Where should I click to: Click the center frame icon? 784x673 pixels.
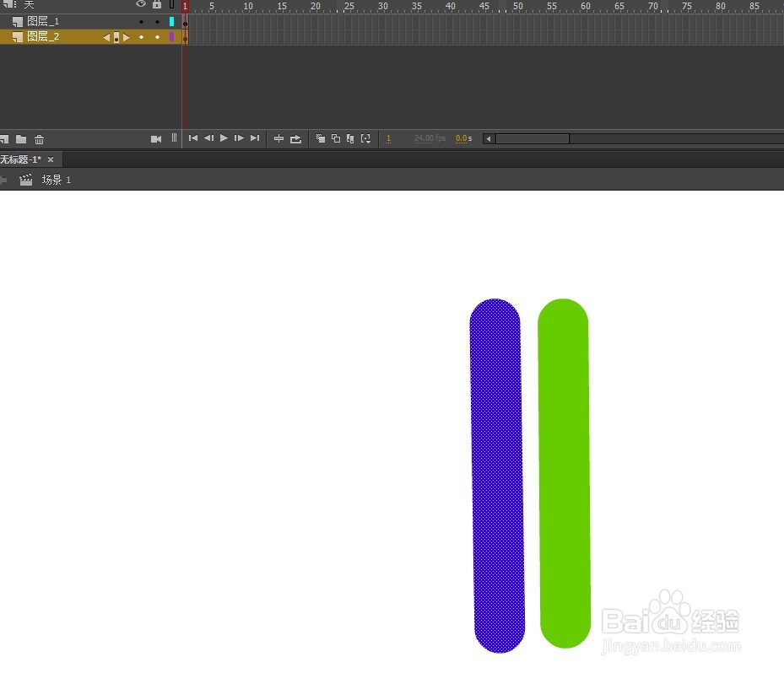pos(278,139)
